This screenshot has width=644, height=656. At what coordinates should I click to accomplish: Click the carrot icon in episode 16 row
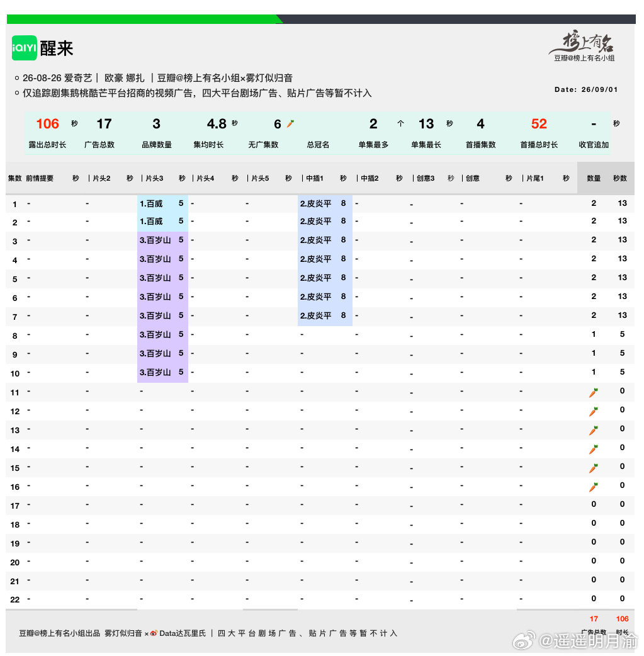pos(594,487)
